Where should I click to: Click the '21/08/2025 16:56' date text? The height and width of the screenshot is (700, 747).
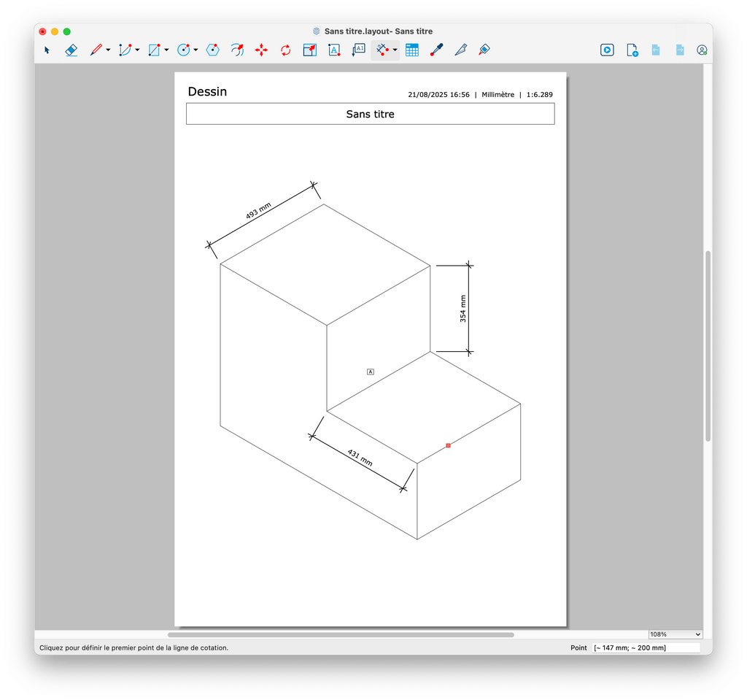tap(438, 95)
